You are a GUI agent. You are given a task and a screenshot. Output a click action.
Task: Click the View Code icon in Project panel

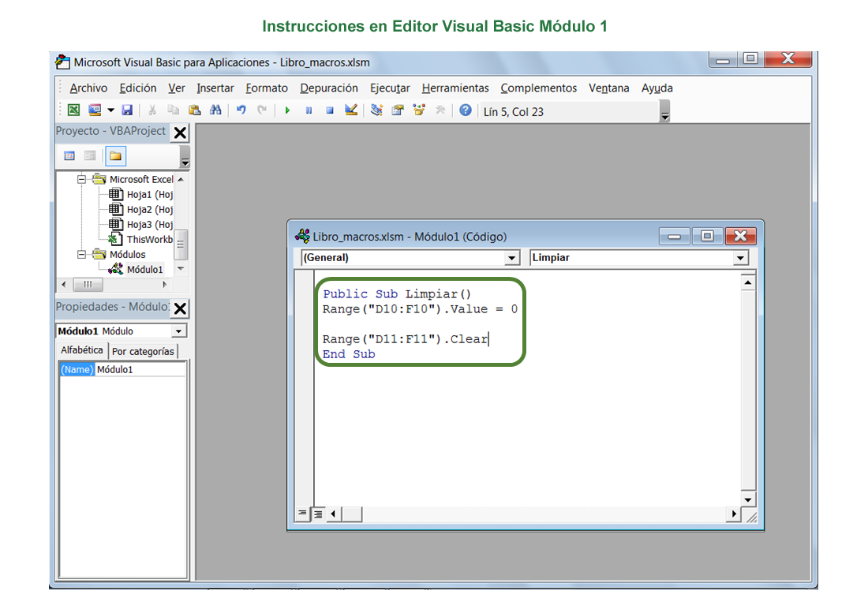69,156
